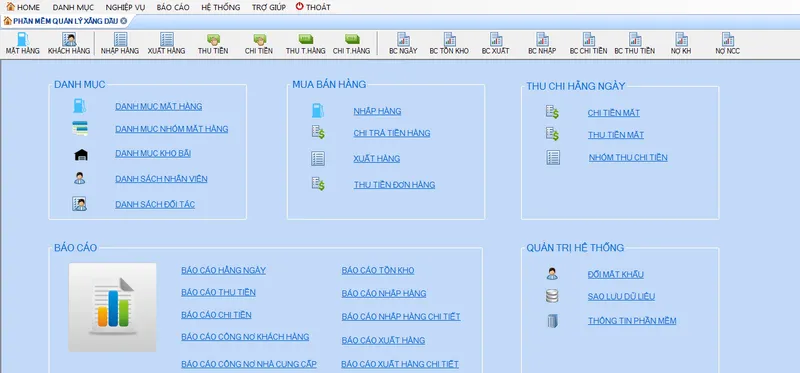Open the HỆ THỐNG menu
This screenshot has height=373, width=800.
click(220, 7)
